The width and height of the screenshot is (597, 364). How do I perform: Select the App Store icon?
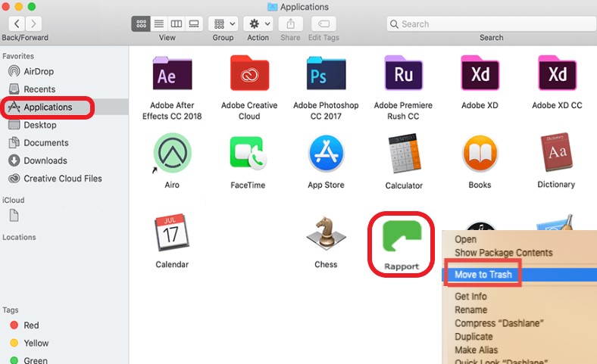326,154
